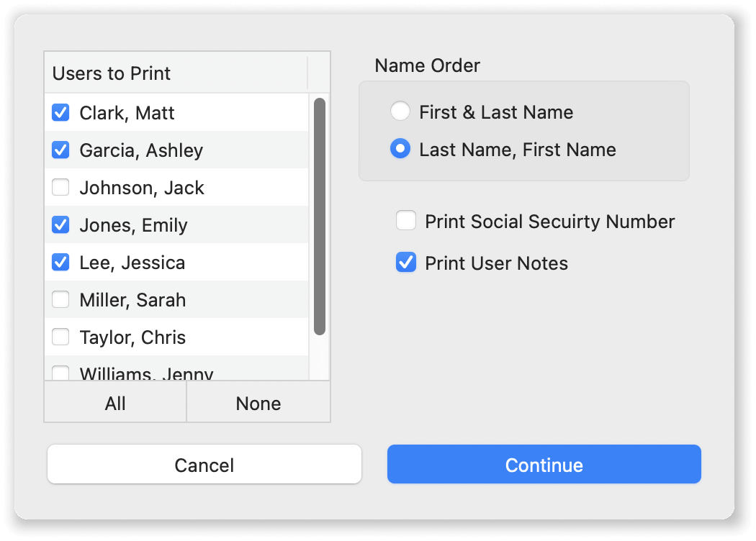Click the All button below user list
This screenshot has width=756, height=541.
[115, 403]
